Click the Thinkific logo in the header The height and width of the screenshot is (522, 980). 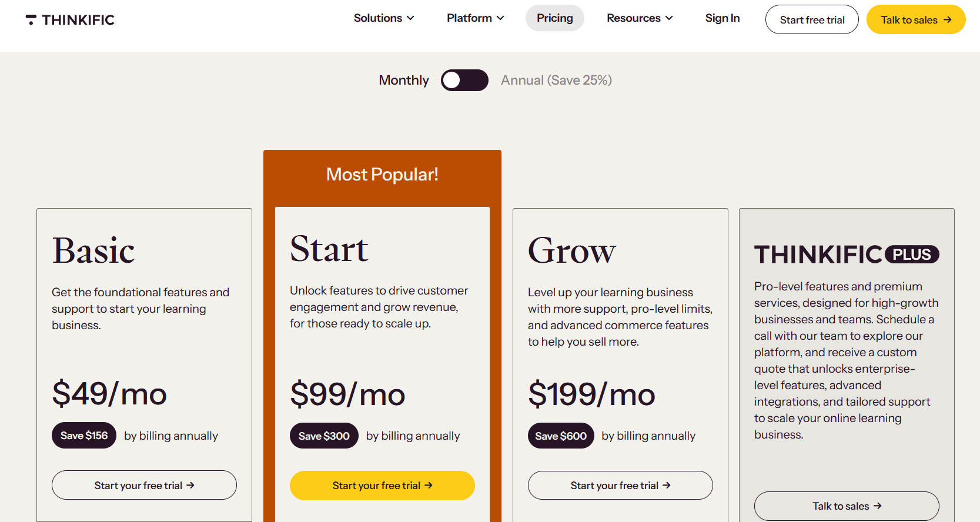(x=70, y=20)
